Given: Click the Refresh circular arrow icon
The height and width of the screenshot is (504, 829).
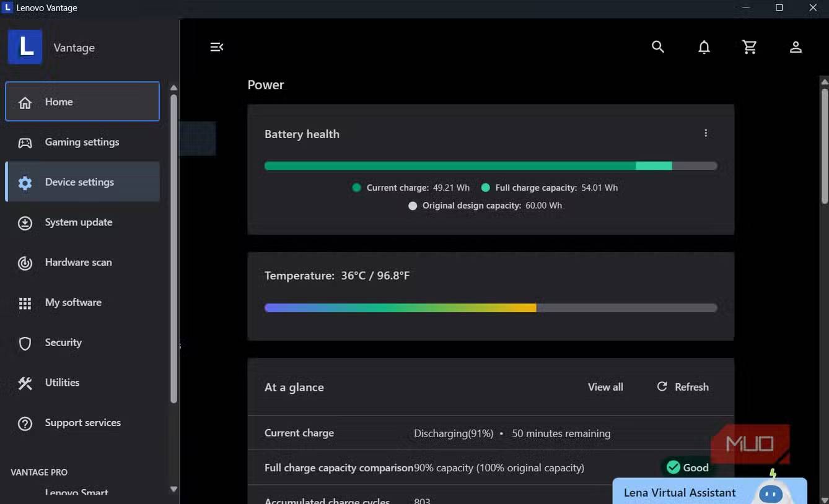Looking at the screenshot, I should tap(662, 386).
